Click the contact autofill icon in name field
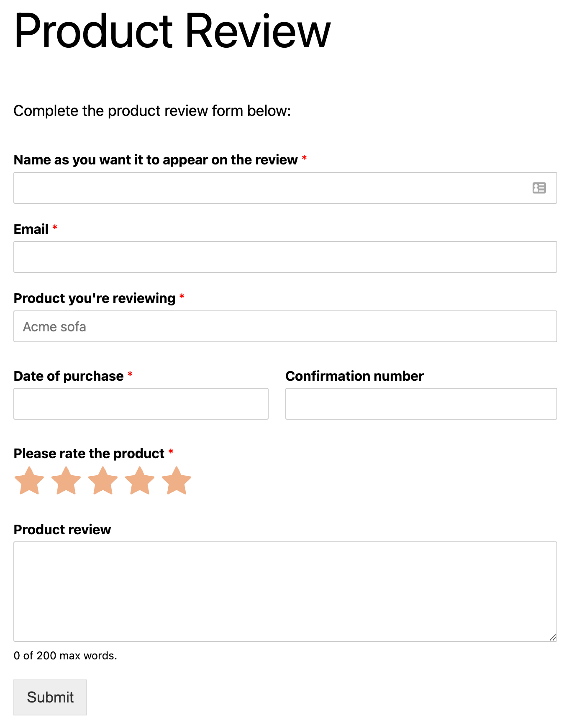This screenshot has width=569, height=728. click(x=539, y=188)
